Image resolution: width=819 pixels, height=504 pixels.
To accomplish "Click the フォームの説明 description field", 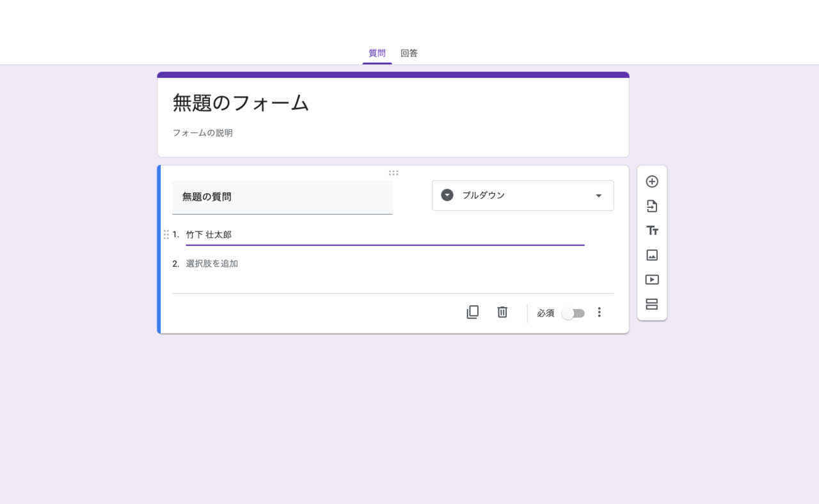I will coord(202,132).
